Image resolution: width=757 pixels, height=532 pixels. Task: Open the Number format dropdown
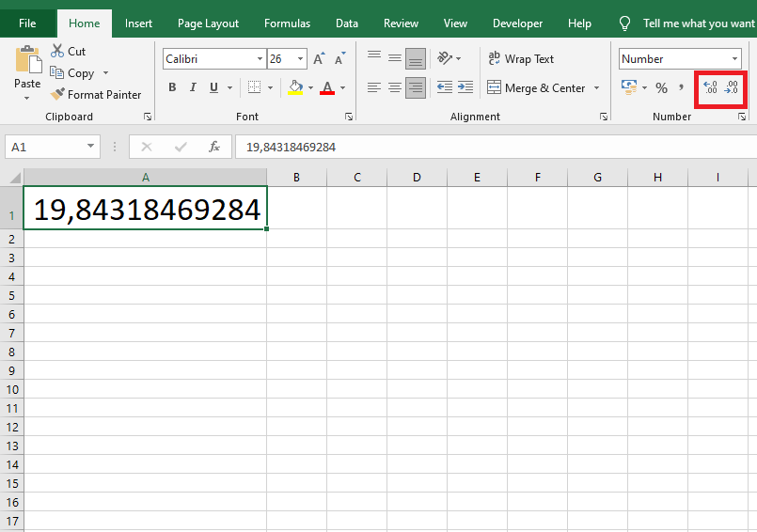coord(734,59)
